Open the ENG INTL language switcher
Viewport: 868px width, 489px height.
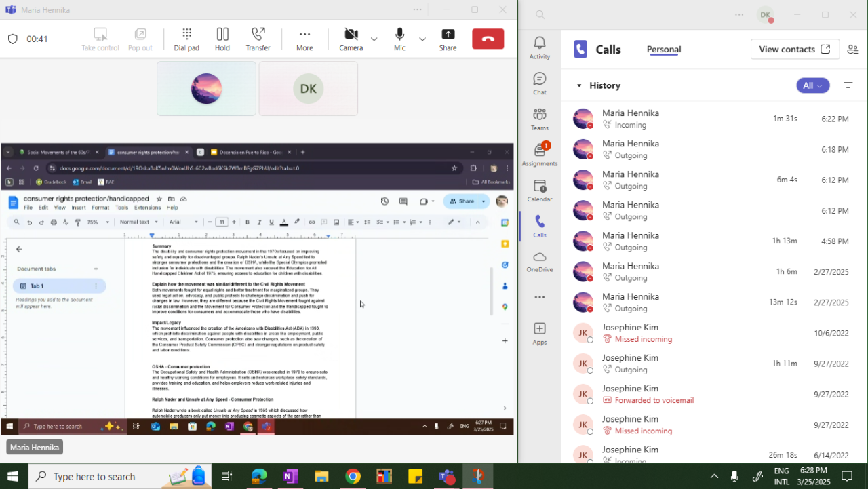tap(781, 476)
